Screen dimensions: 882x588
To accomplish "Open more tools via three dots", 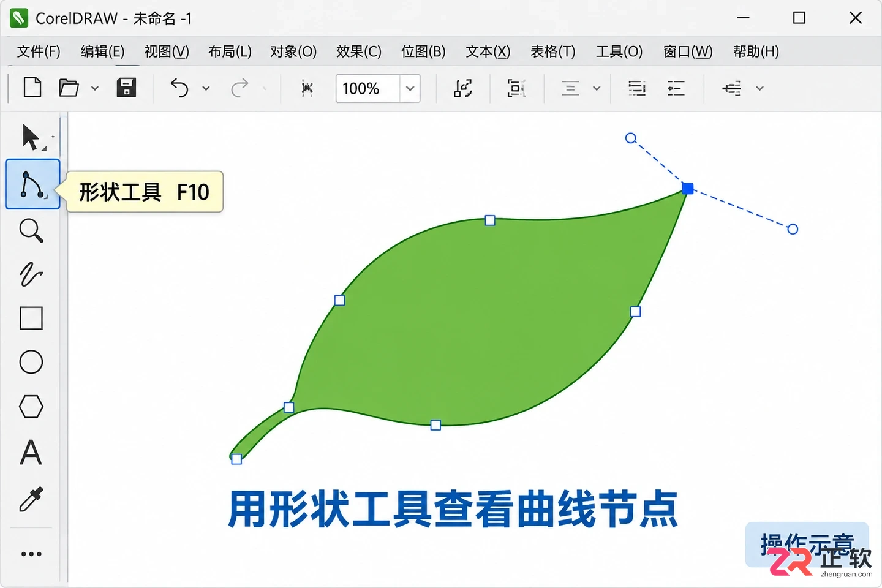I will pyautogui.click(x=31, y=554).
